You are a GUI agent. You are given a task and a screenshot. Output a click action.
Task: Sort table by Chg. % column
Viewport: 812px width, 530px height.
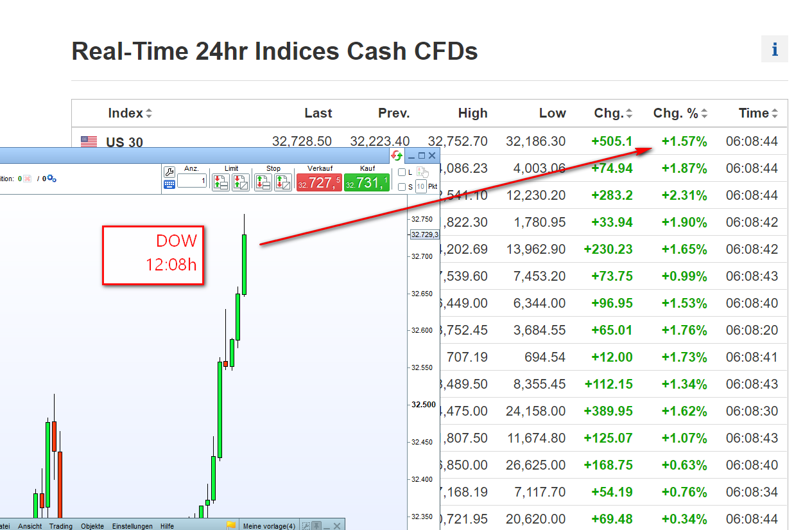[x=680, y=113]
